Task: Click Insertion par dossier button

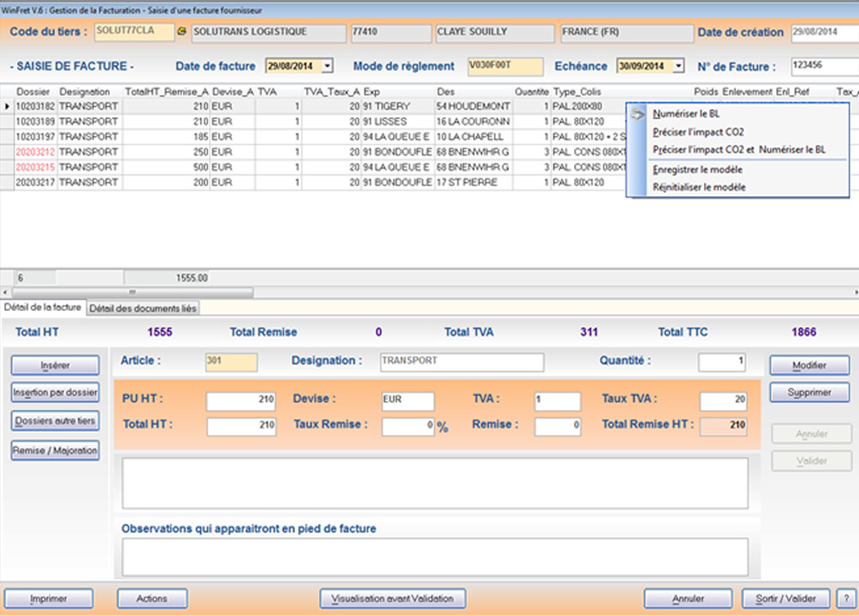Action: [x=56, y=393]
